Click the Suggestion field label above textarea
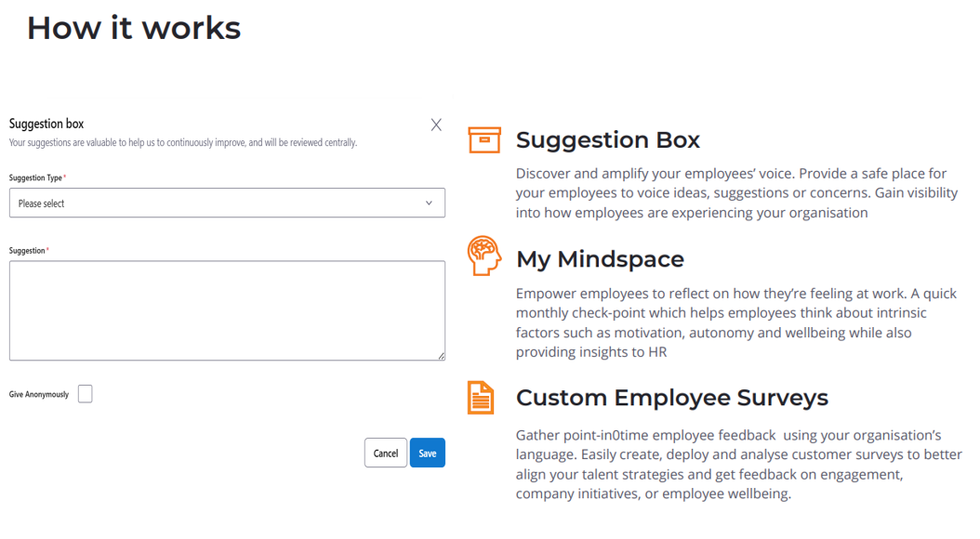 click(x=27, y=251)
